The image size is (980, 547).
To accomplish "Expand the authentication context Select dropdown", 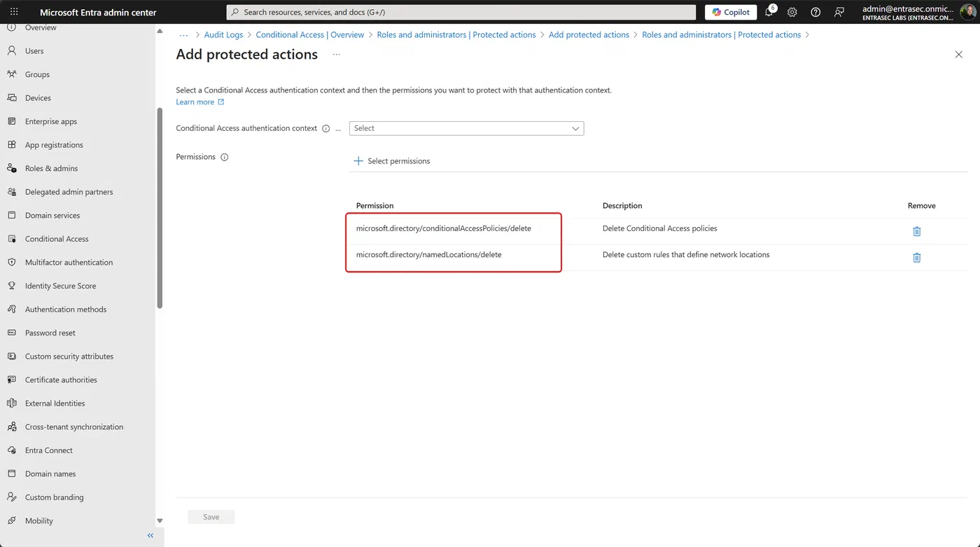I will click(466, 128).
